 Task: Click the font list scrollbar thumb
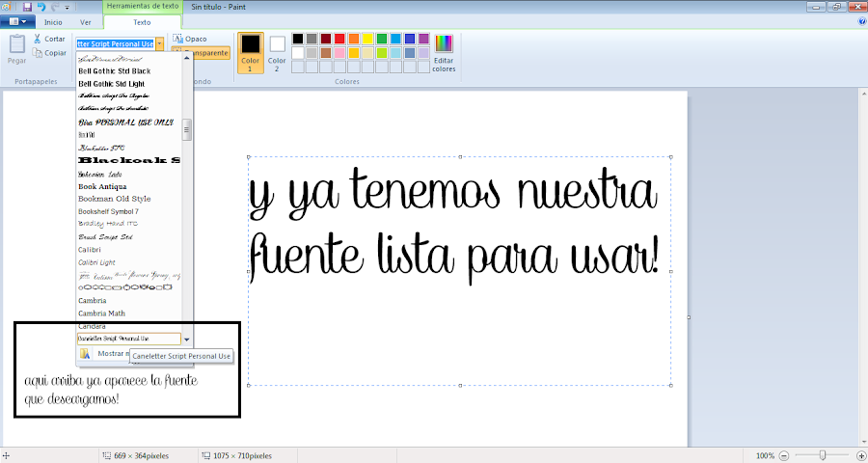pyautogui.click(x=186, y=130)
